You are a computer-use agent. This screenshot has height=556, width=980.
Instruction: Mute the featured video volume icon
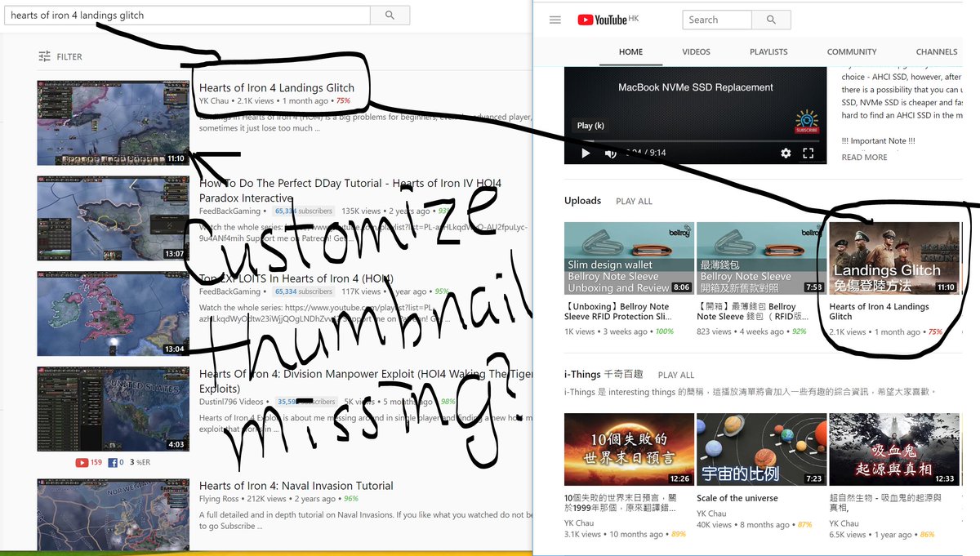pos(610,153)
